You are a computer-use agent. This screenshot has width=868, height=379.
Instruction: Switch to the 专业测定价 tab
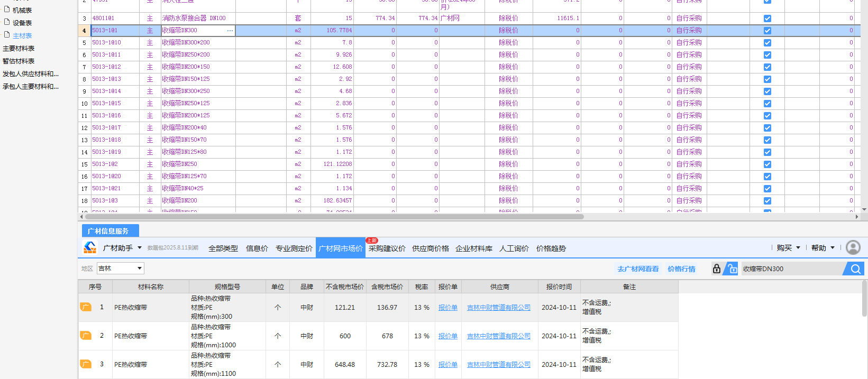pyautogui.click(x=294, y=248)
